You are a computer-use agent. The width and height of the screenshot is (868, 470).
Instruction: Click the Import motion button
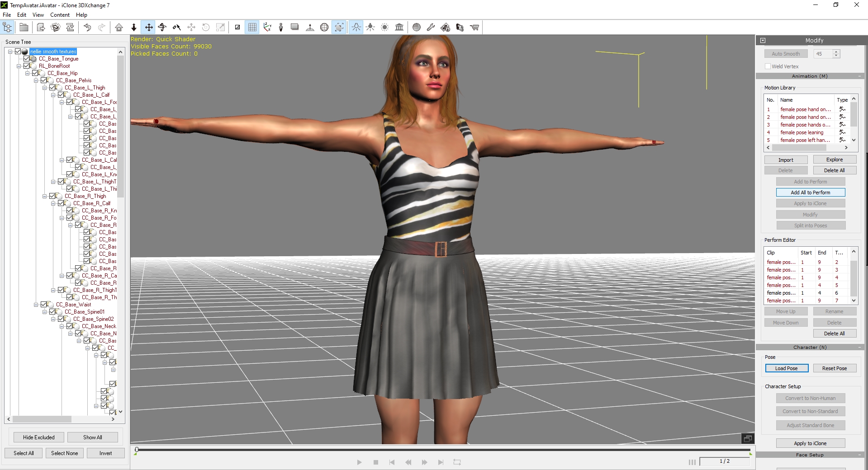pos(786,160)
